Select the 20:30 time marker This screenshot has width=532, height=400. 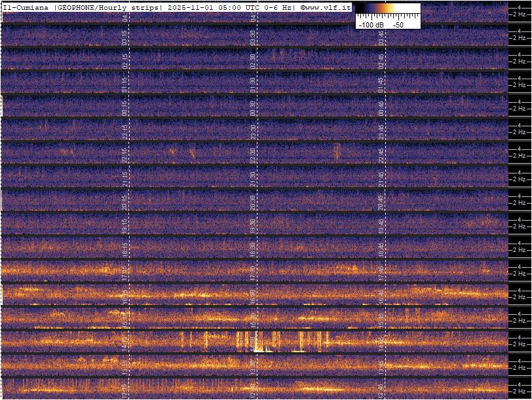pyautogui.click(x=253, y=202)
